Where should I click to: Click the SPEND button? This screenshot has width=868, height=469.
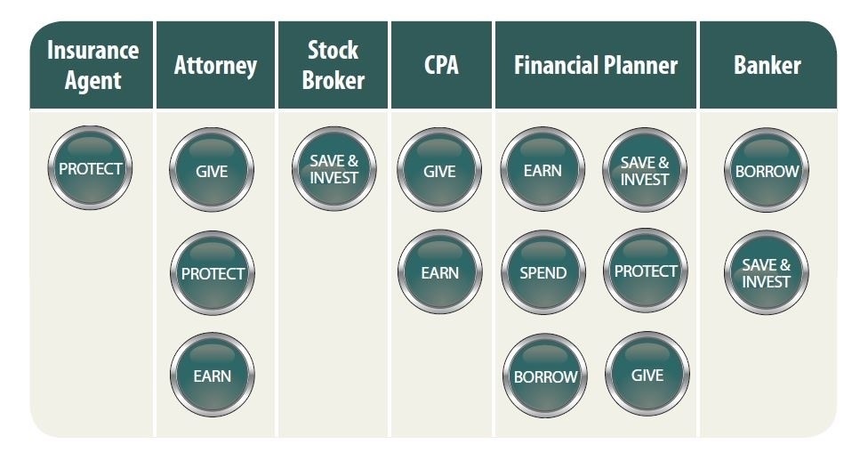point(542,272)
